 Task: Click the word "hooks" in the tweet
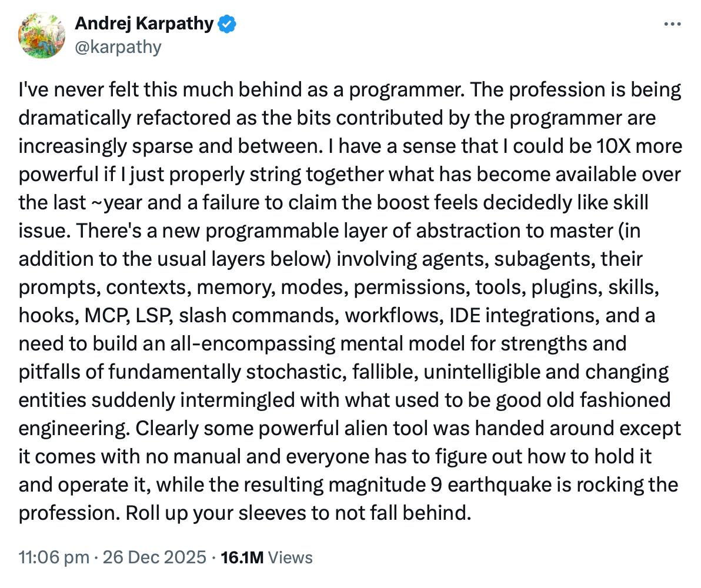41,315
